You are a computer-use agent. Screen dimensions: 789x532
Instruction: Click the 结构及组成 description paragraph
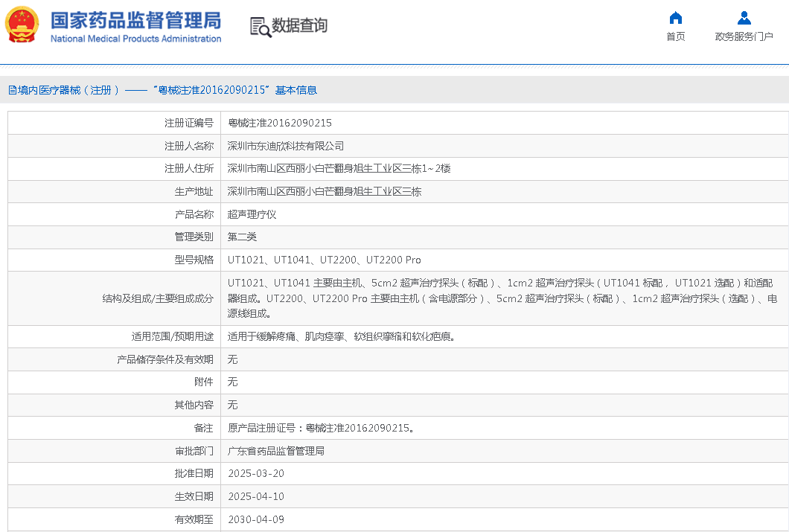(502, 298)
